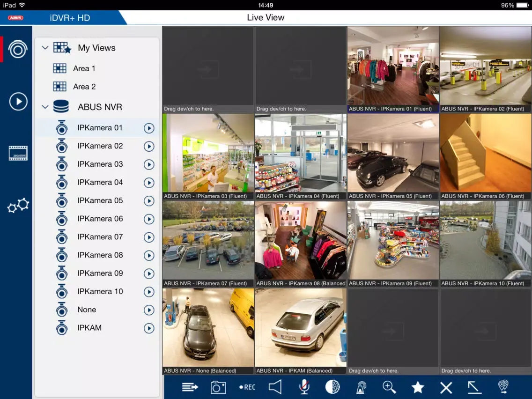Viewport: 532px width, 399px height.
Task: Select the IPKamera 07 parking lot tile
Action: [x=208, y=244]
